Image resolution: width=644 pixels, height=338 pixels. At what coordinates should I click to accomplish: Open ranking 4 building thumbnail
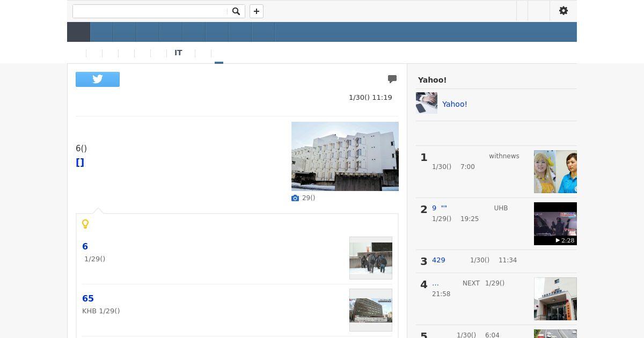tap(555, 299)
